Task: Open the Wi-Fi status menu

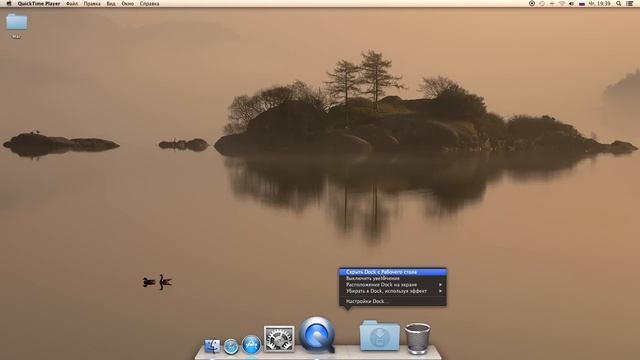Action: pos(562,3)
